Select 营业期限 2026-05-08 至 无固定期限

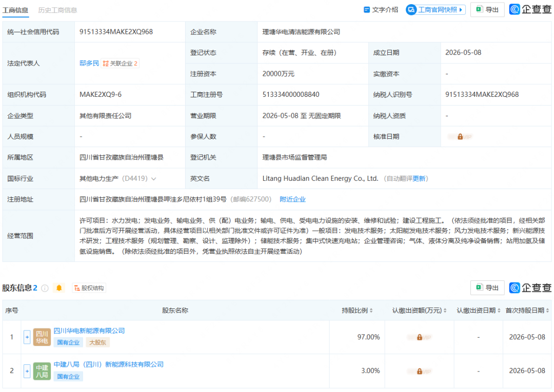coord(302,116)
